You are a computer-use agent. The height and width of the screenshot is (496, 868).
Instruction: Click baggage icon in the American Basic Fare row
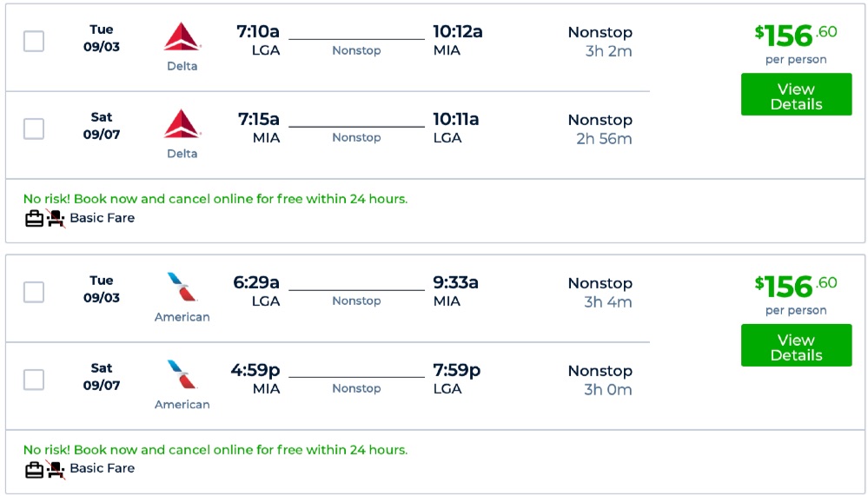[x=34, y=469]
